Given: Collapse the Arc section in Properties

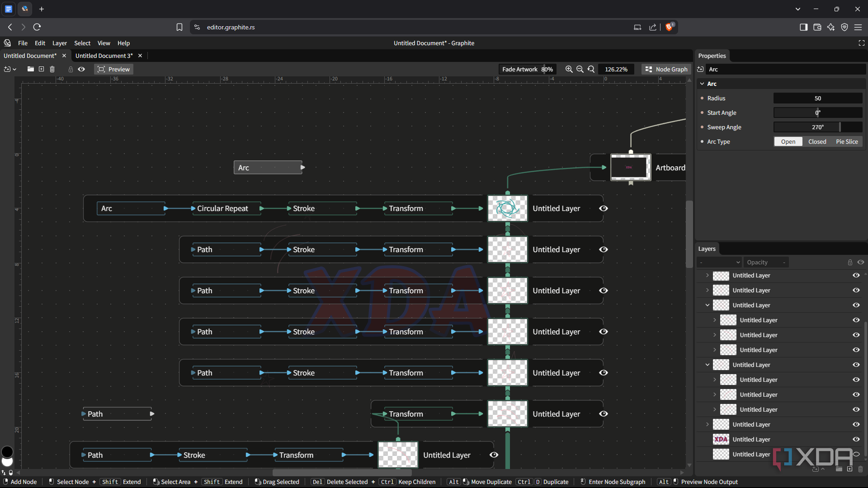Looking at the screenshot, I should (x=702, y=84).
